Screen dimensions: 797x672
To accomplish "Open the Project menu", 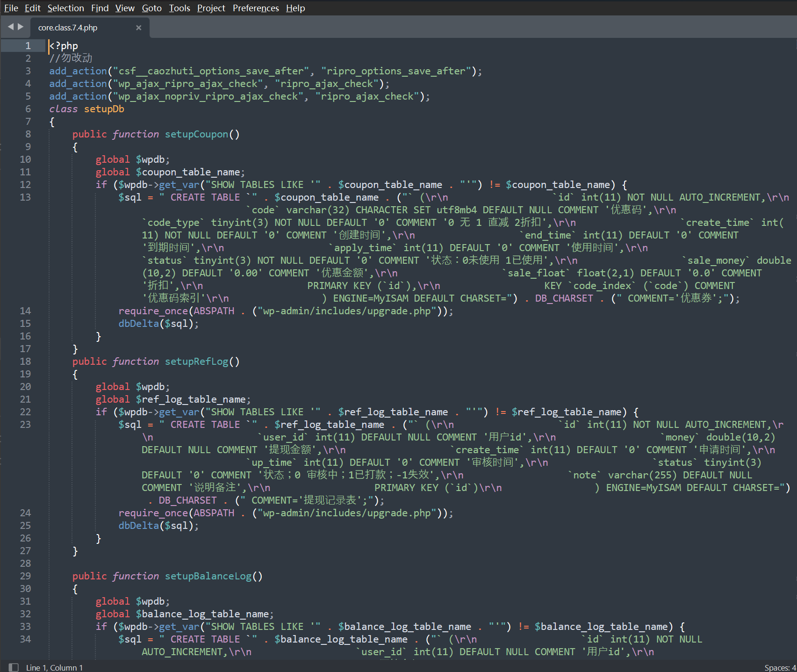I will (211, 8).
